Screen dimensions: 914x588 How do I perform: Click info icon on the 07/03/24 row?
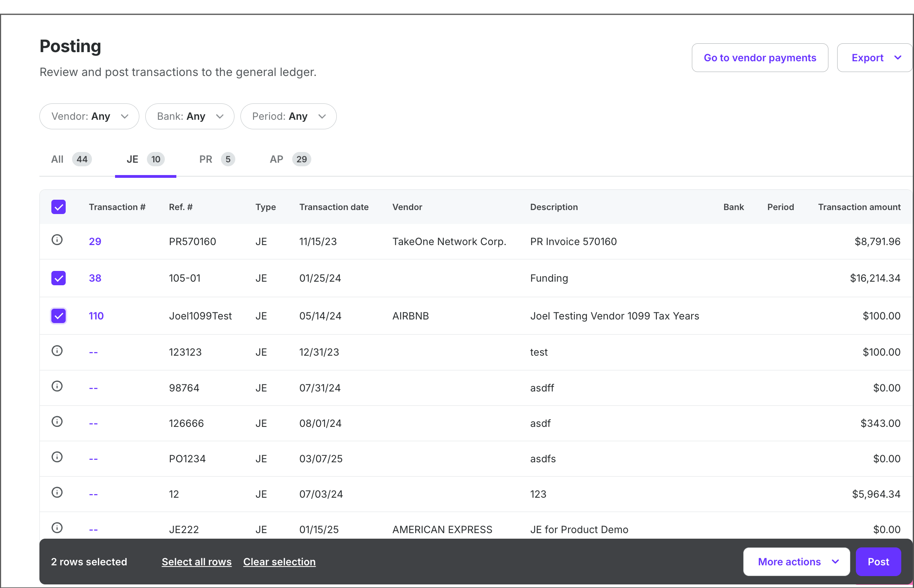(57, 493)
